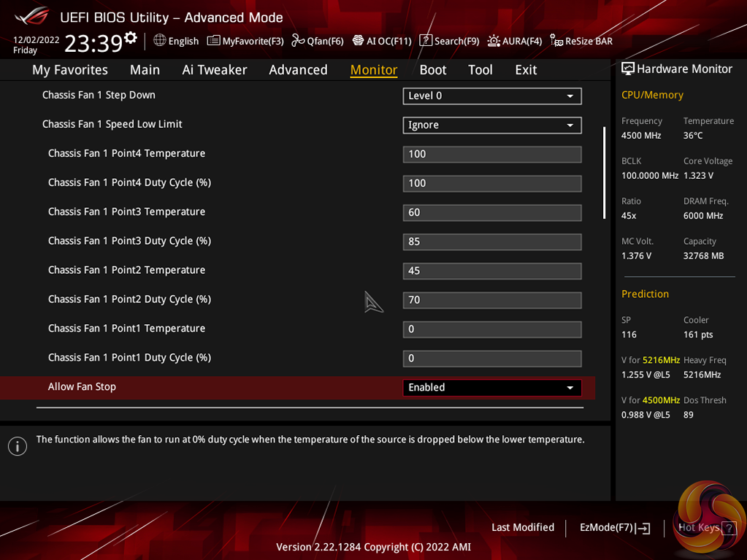Click the English language globe icon
Screen dimensions: 747x560
pos(160,40)
